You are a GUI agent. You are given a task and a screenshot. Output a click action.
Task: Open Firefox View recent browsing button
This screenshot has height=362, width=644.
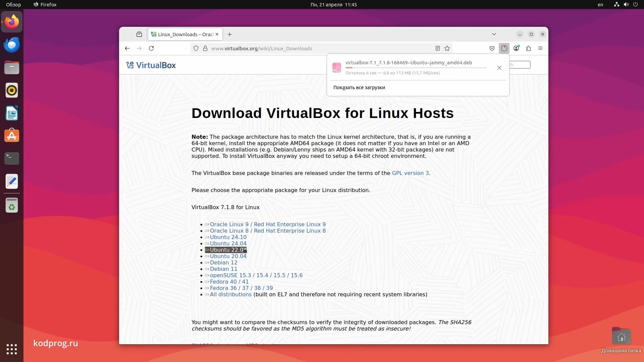tap(139, 34)
